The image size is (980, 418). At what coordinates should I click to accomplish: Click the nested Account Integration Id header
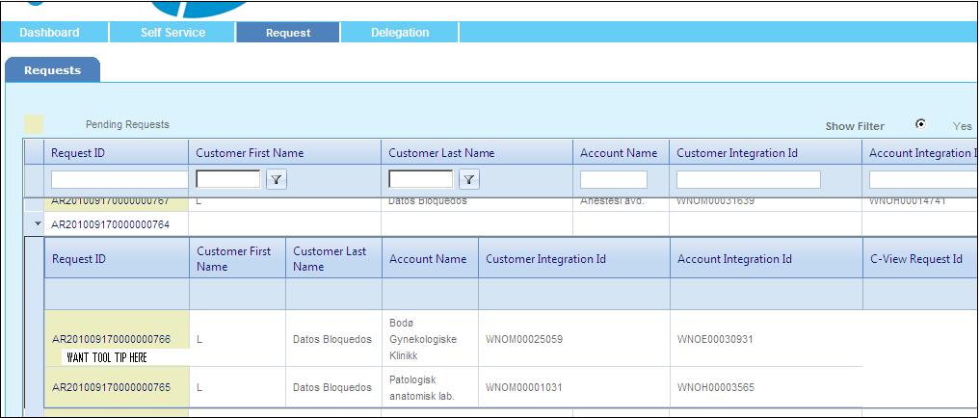tap(734, 259)
